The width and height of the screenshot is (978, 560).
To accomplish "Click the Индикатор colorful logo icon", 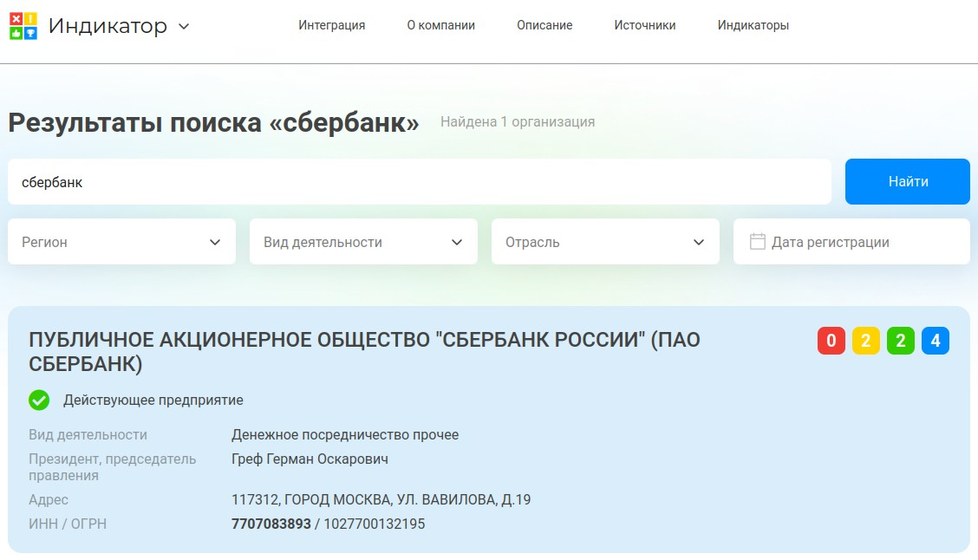I will 23,25.
